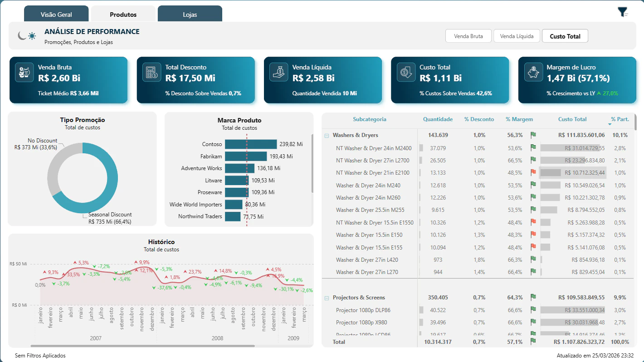Open the Lojas tab

(190, 14)
